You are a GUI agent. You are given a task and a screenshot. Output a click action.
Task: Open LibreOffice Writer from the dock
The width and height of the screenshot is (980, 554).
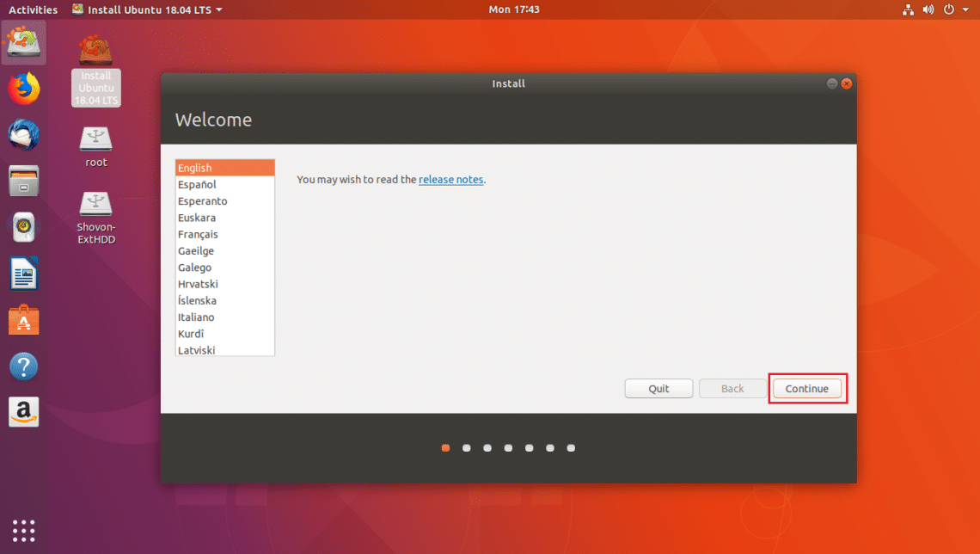(24, 274)
